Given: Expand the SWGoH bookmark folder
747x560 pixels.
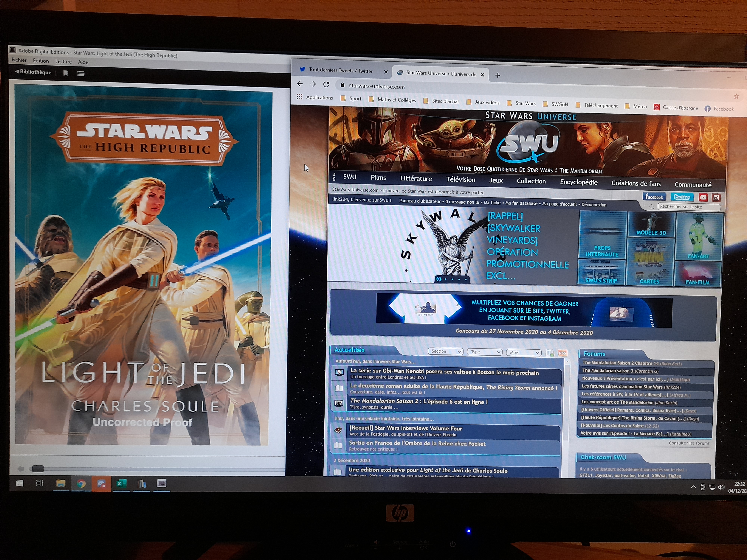Looking at the screenshot, I should point(556,104).
